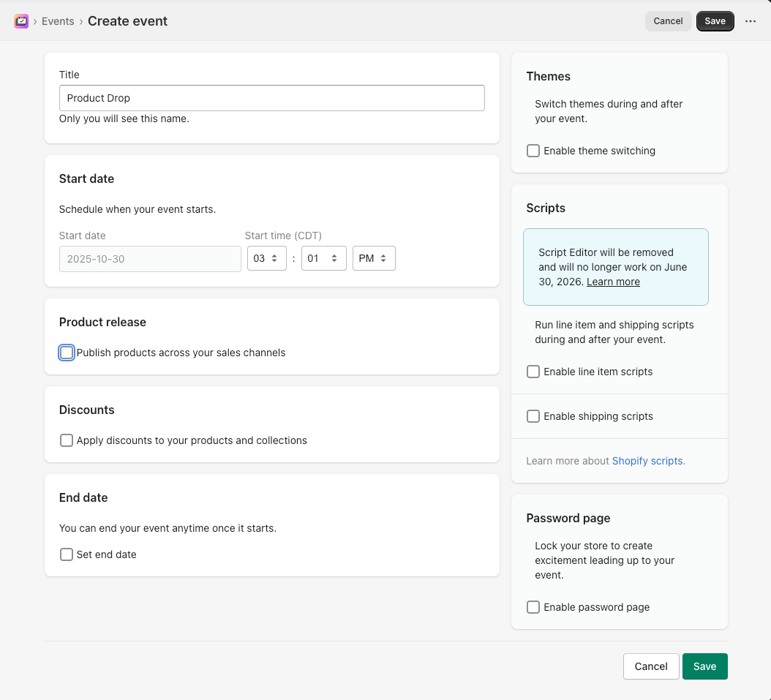Viewport: 771px width, 700px height.
Task: Check the Enable password page option
Action: 533,607
